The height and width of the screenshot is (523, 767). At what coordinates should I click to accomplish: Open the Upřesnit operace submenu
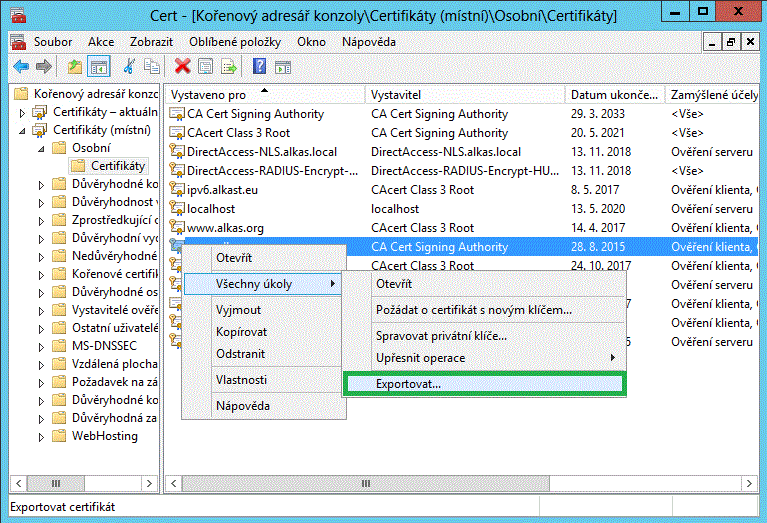pyautogui.click(x=420, y=358)
